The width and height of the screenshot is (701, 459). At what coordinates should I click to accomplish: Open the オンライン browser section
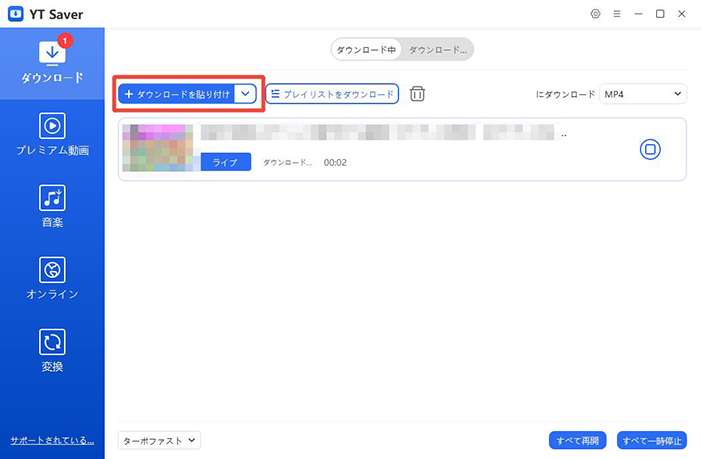[52, 278]
